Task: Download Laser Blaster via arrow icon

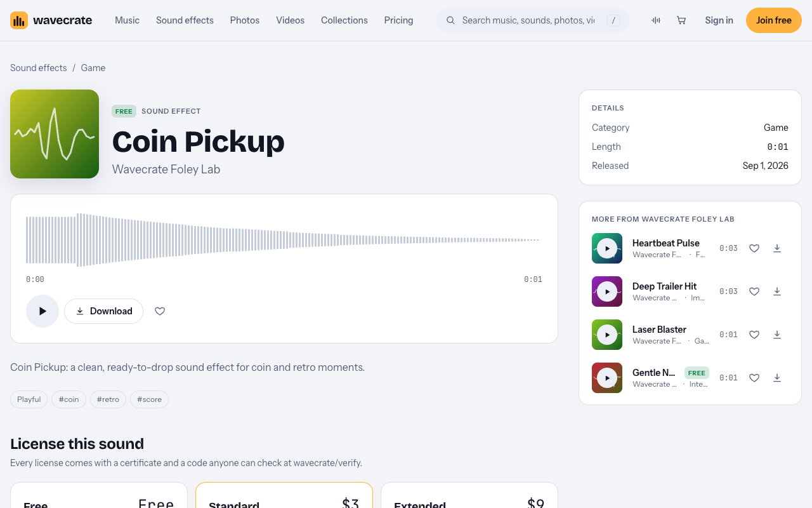Action: (777, 335)
